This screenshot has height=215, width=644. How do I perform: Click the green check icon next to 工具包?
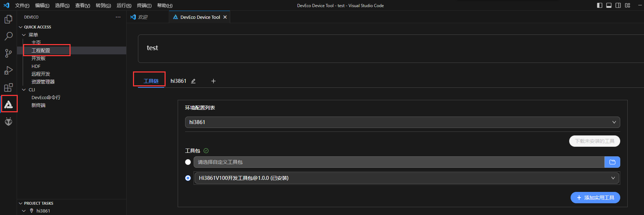206,151
